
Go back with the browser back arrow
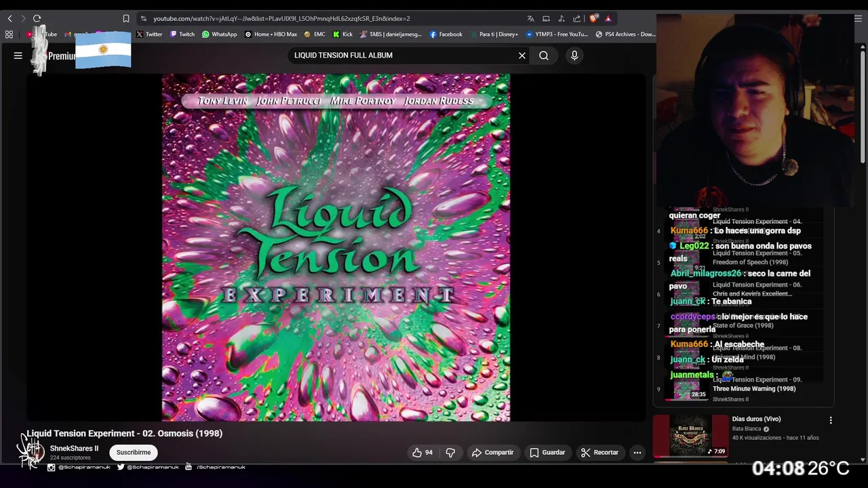point(9,18)
